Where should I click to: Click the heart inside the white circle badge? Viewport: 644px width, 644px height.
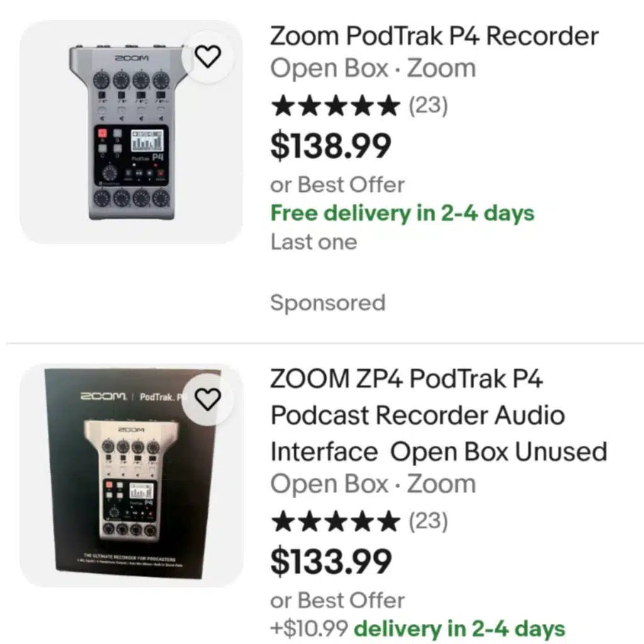coord(208,55)
